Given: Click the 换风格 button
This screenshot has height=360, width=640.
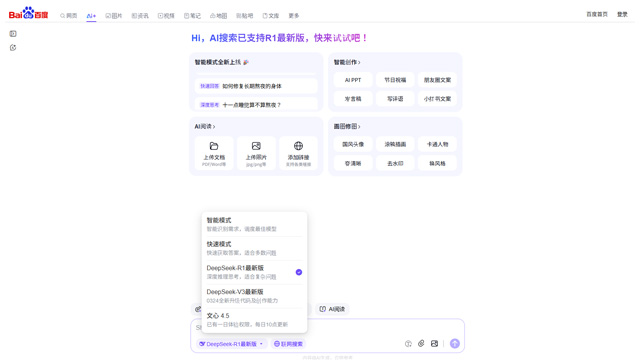Looking at the screenshot, I should [x=437, y=163].
